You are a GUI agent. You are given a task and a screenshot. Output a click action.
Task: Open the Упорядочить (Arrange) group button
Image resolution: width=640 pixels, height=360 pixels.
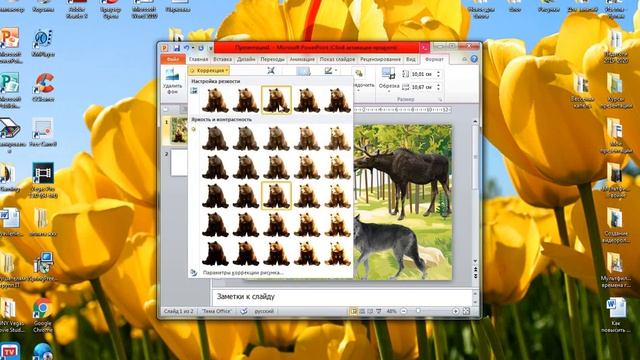[361, 80]
